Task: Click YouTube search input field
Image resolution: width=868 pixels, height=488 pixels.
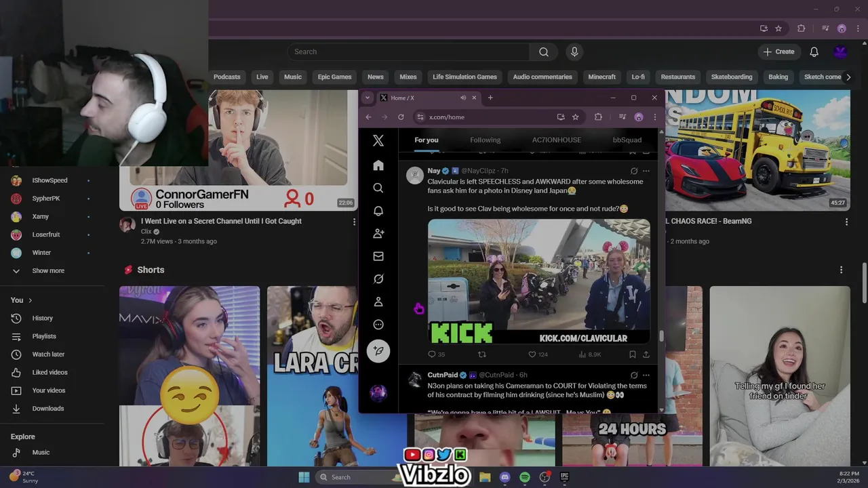Action: click(408, 52)
